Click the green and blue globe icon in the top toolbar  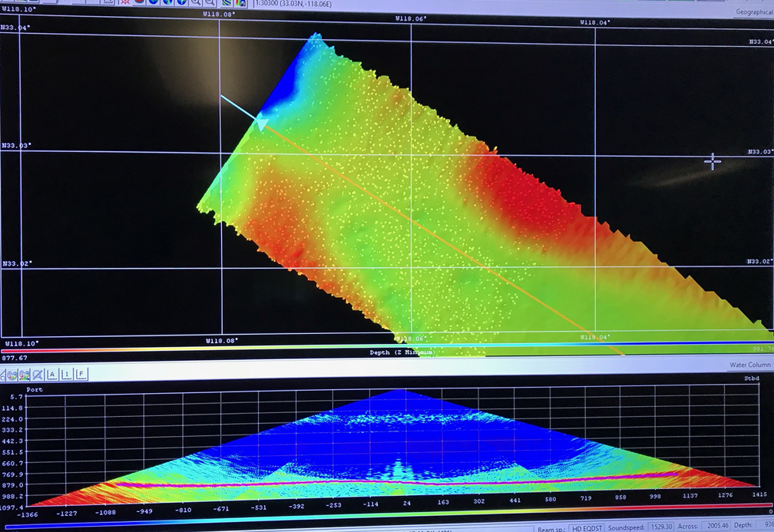[x=168, y=2]
